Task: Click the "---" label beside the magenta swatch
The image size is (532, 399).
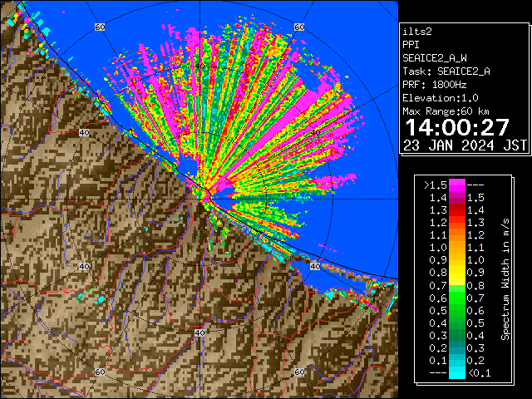Action: click(x=475, y=185)
